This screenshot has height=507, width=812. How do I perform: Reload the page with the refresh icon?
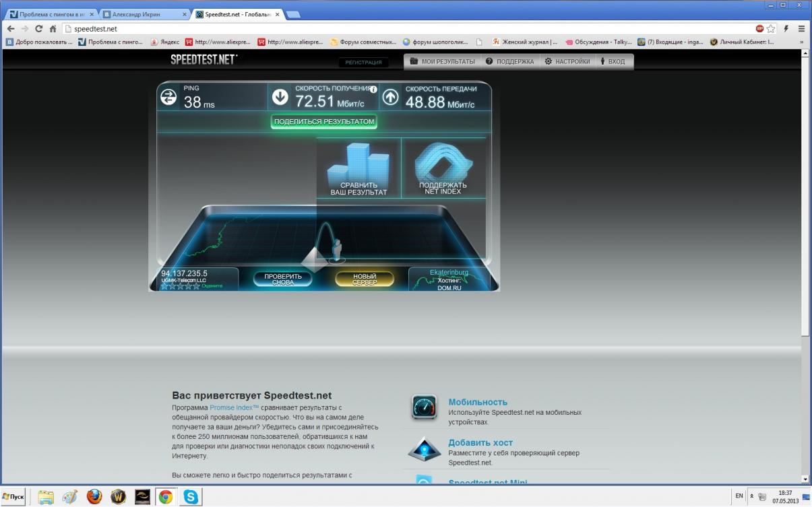click(x=38, y=29)
